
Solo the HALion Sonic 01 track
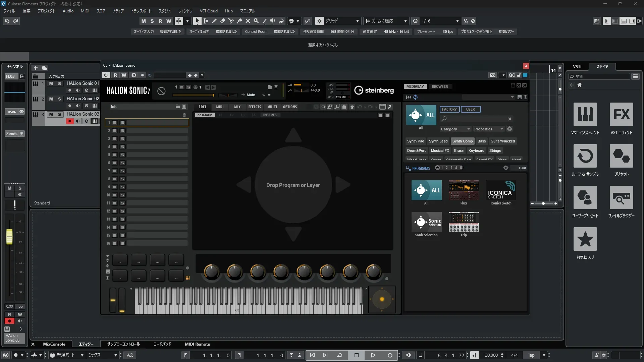pos(59,83)
